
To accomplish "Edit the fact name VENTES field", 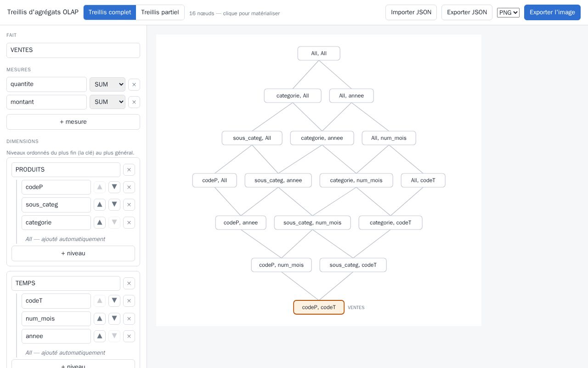I will pos(73,51).
